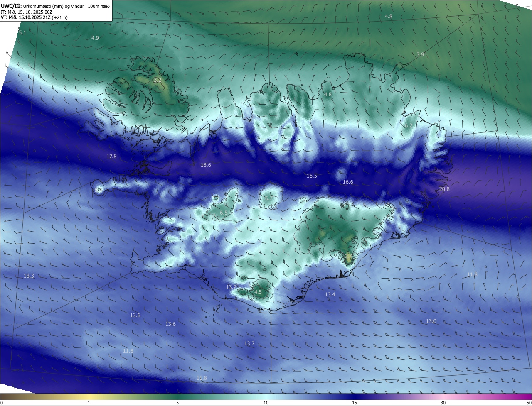
Task: Select the 16.5 value on the map
Action: pos(312,176)
